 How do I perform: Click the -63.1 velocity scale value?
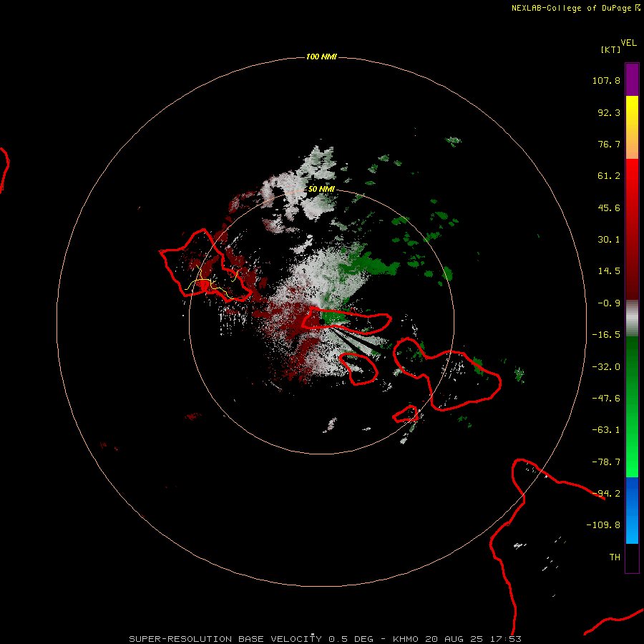pyautogui.click(x=606, y=430)
